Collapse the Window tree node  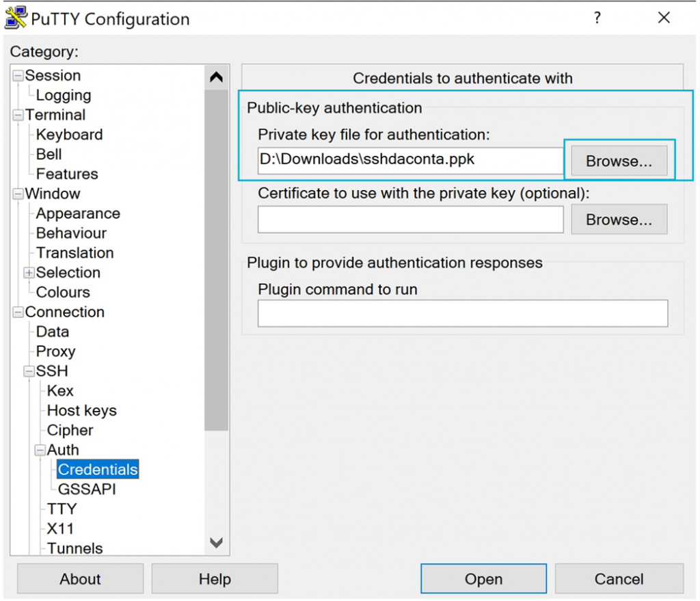(18, 193)
